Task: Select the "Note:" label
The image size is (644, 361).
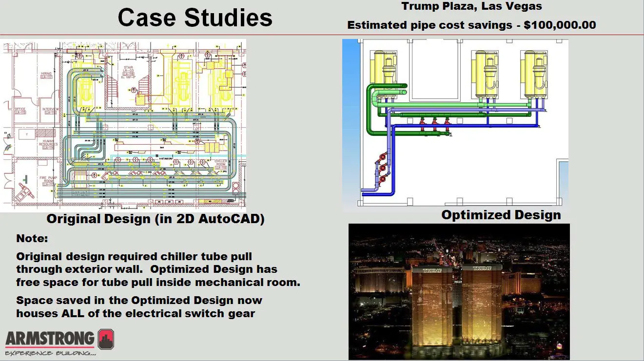Action: 33,239
